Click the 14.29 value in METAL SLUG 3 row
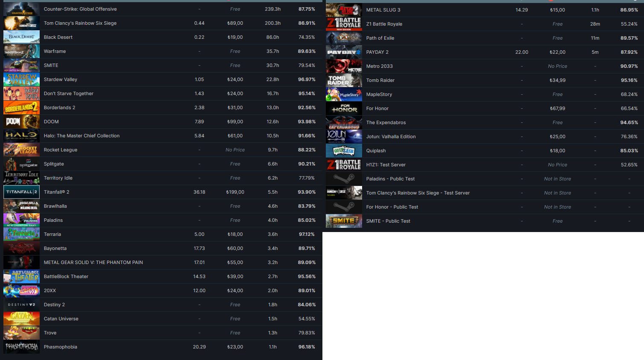 [x=522, y=10]
